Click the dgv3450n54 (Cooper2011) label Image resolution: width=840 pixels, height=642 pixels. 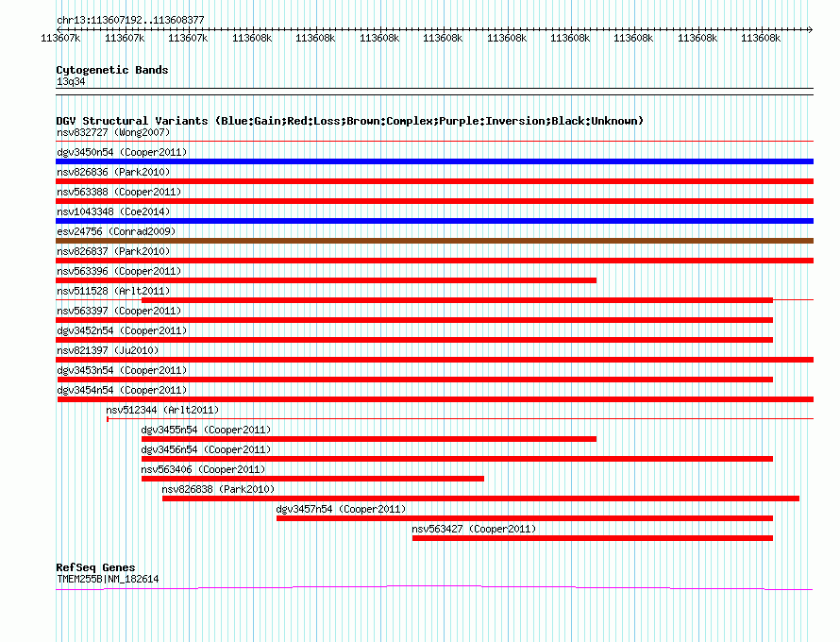click(122, 152)
